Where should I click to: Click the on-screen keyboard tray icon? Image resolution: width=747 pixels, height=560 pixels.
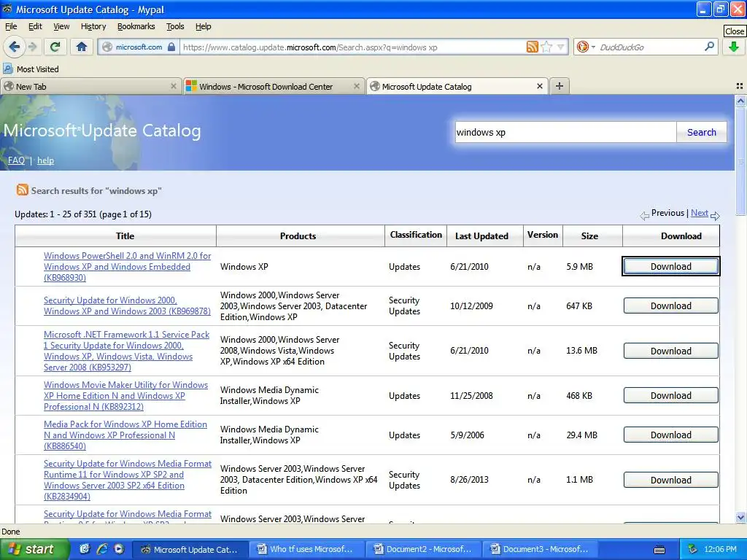(x=659, y=550)
